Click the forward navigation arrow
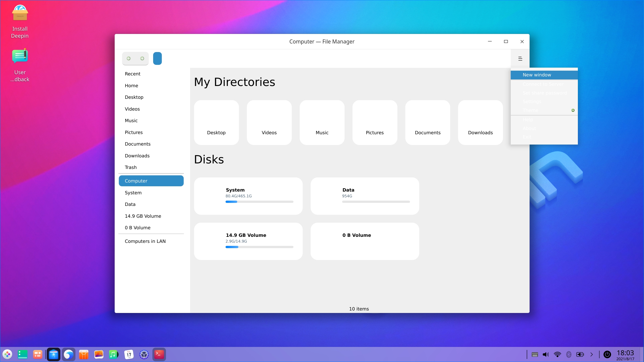 coord(142,59)
